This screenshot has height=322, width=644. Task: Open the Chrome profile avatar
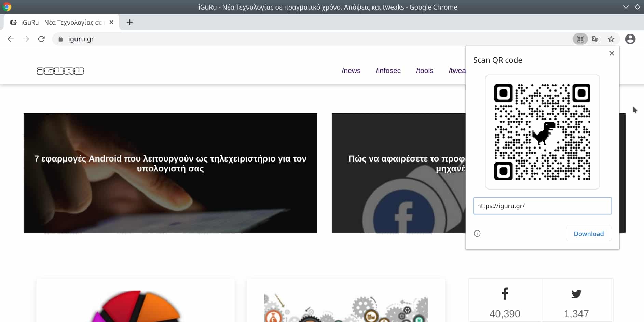pos(630,39)
